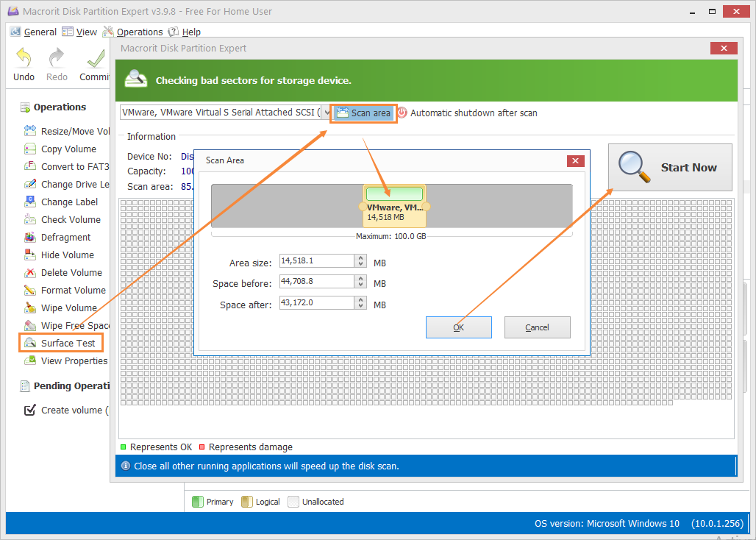Increase the Area size spinner value
Image resolution: width=756 pixels, height=540 pixels.
pyautogui.click(x=360, y=258)
